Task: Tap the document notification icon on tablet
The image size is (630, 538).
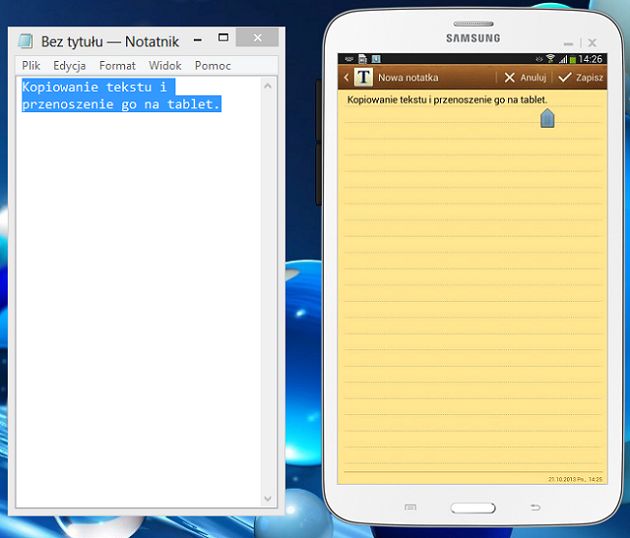Action: [x=363, y=59]
